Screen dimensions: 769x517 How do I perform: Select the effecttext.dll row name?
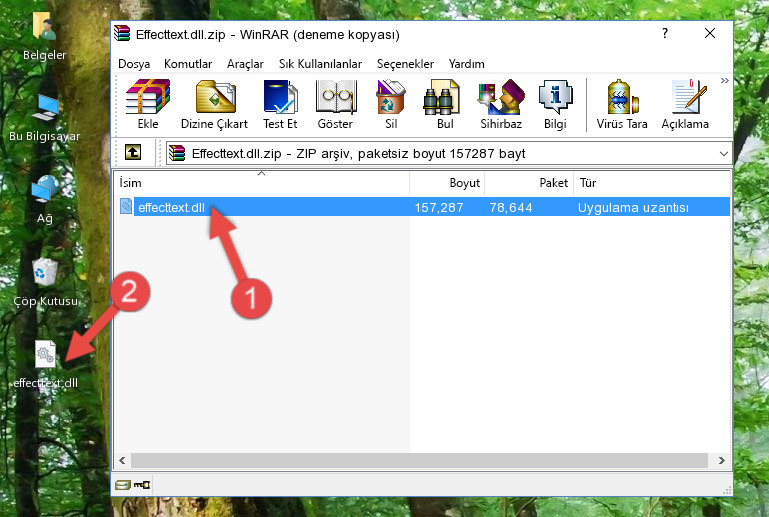coord(171,207)
